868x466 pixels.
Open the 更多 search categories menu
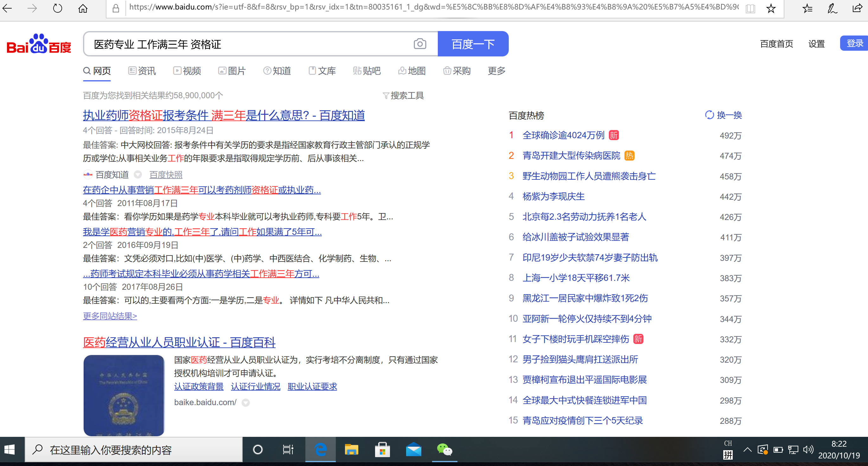[496, 71]
